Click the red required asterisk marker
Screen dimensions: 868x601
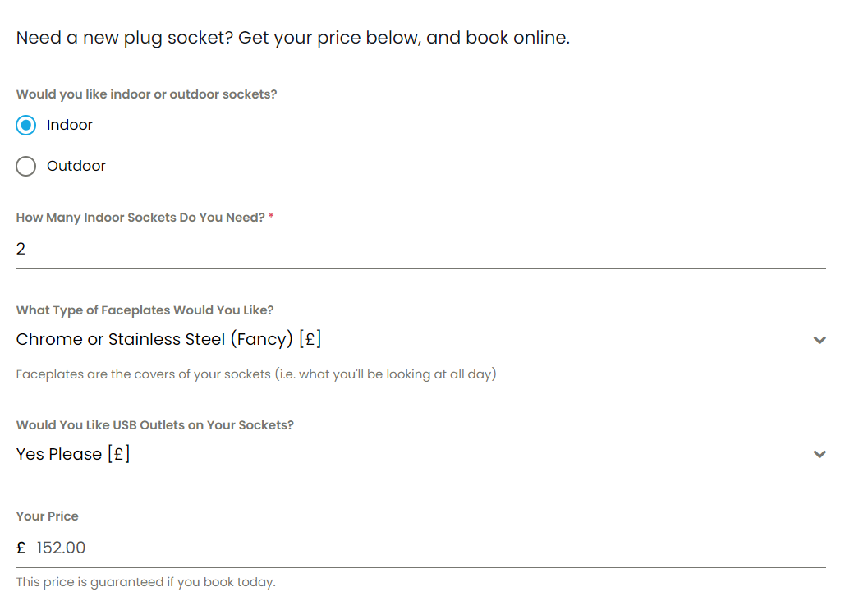click(x=271, y=217)
